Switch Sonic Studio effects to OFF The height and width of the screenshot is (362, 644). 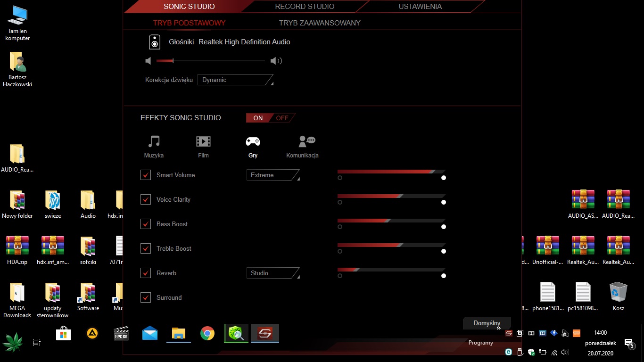point(282,118)
